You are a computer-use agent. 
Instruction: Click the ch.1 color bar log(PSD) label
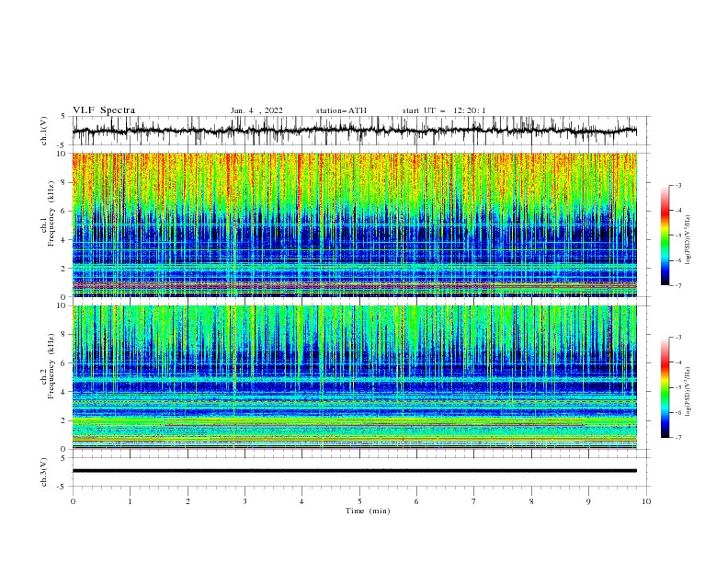click(x=688, y=240)
